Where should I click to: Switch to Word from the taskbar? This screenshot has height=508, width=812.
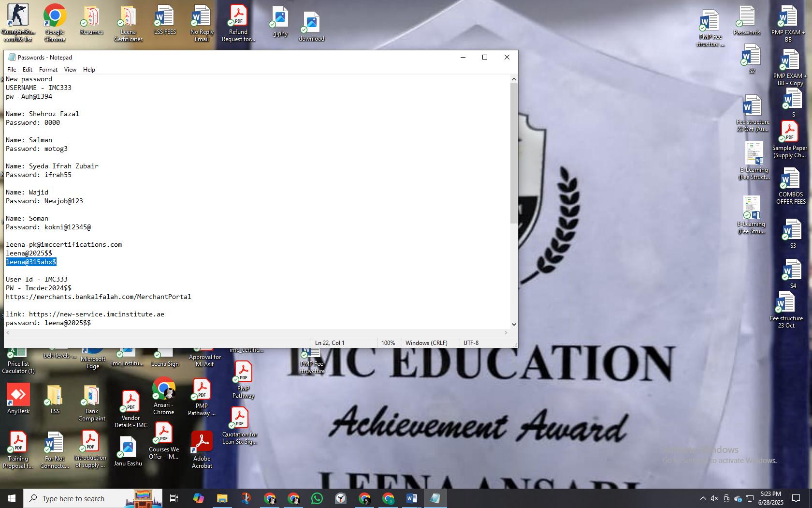pos(412,498)
